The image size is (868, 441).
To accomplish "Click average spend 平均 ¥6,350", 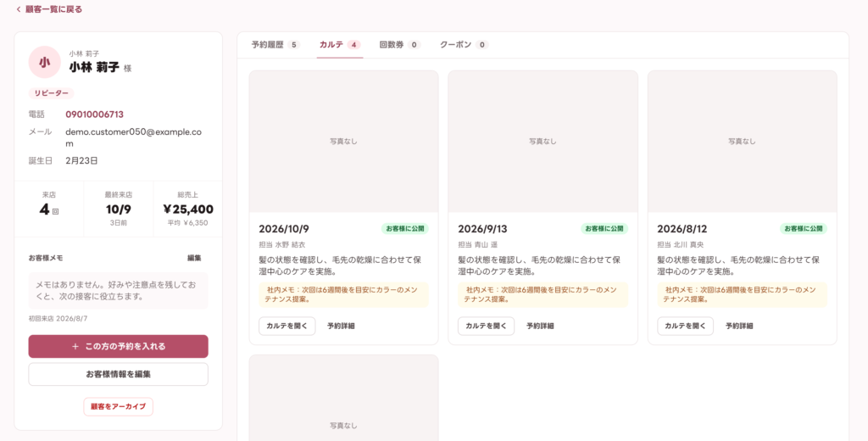I will [x=187, y=223].
